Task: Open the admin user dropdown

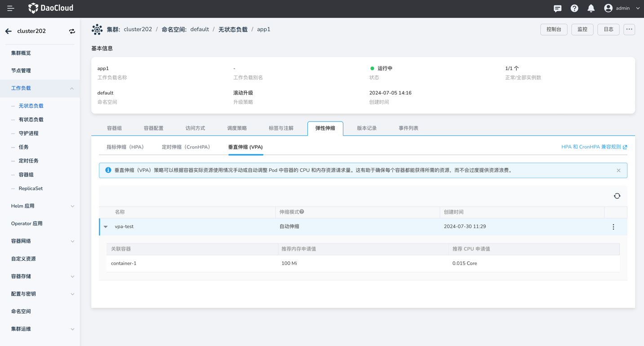Action: [622, 9]
